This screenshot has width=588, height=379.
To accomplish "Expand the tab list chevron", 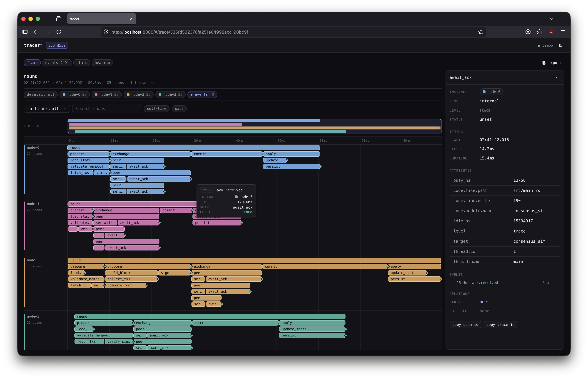I will pos(552,19).
